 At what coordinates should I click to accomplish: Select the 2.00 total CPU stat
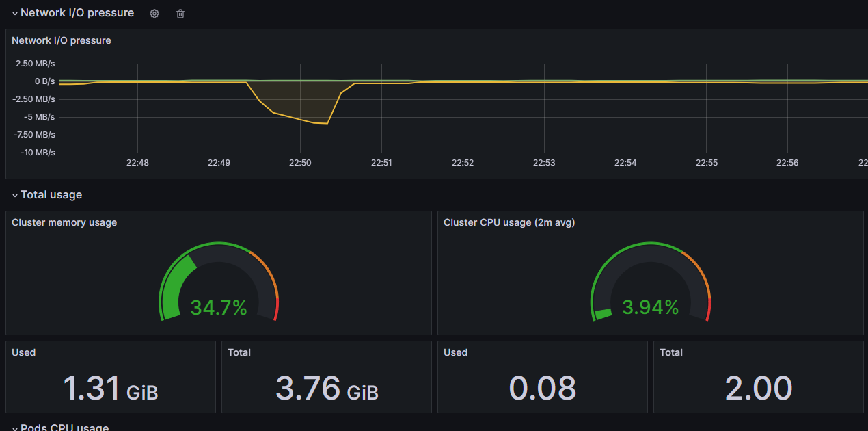pos(759,389)
